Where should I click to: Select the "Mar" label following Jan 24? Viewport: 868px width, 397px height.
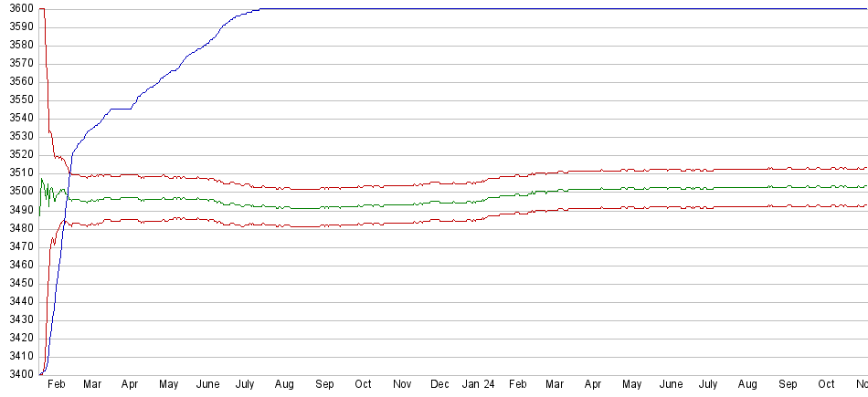(x=556, y=385)
